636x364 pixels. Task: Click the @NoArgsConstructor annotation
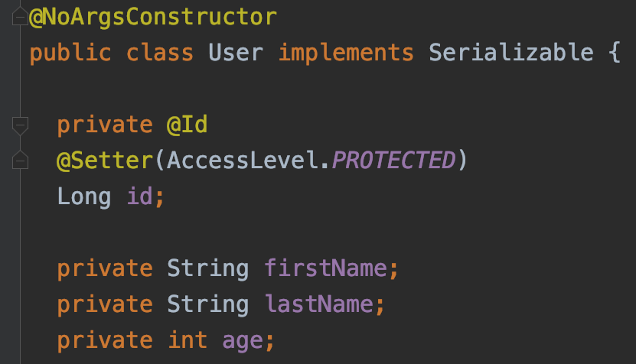[153, 16]
